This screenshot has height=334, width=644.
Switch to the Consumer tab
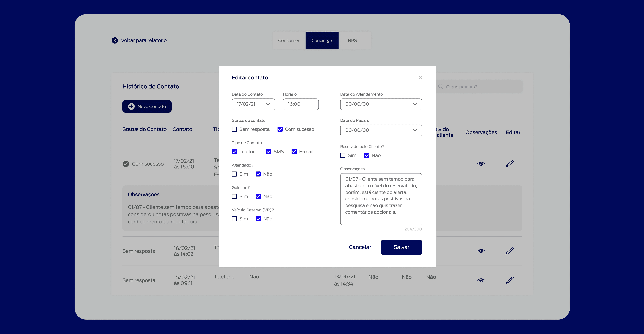point(288,41)
